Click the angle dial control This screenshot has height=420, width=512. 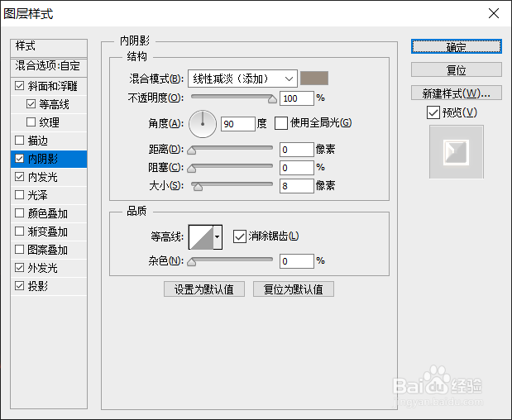click(x=203, y=124)
